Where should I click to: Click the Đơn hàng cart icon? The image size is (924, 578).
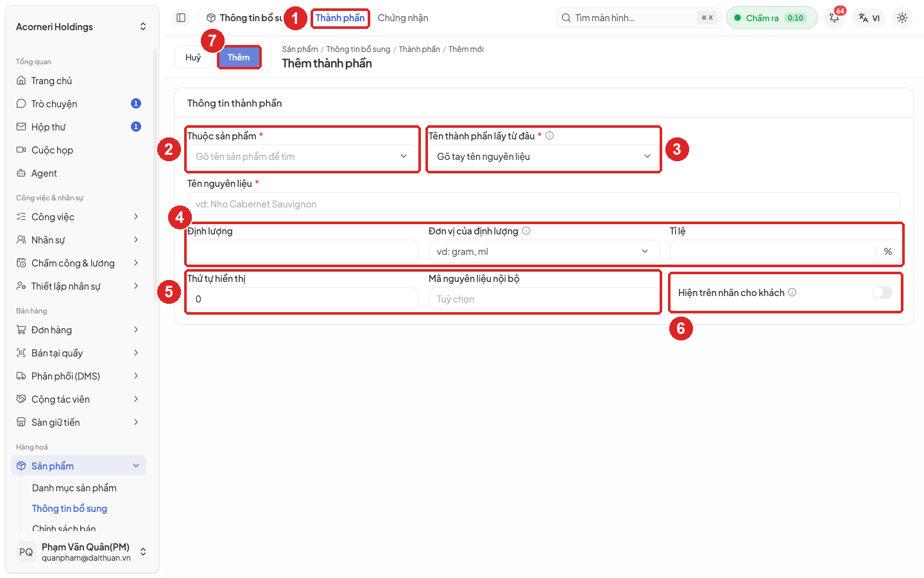21,330
